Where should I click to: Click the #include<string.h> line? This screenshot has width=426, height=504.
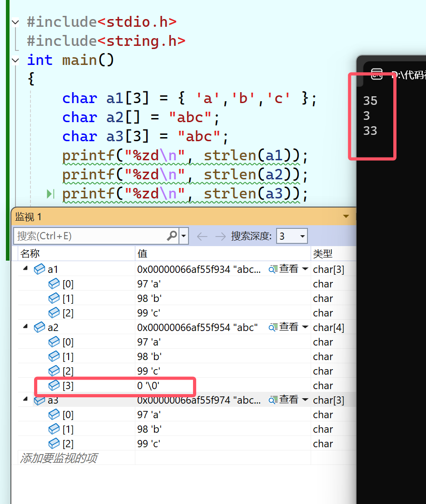(x=106, y=41)
